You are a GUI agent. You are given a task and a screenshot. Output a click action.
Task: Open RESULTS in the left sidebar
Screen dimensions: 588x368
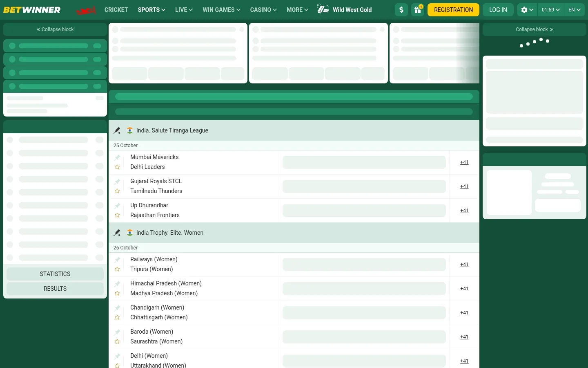click(x=55, y=289)
